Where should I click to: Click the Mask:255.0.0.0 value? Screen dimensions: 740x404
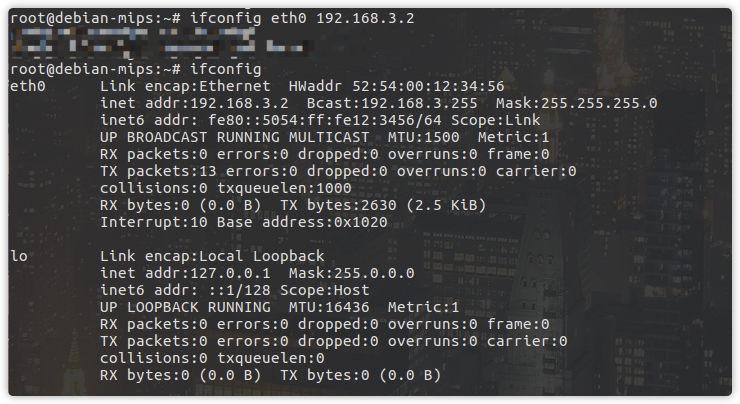[352, 273]
